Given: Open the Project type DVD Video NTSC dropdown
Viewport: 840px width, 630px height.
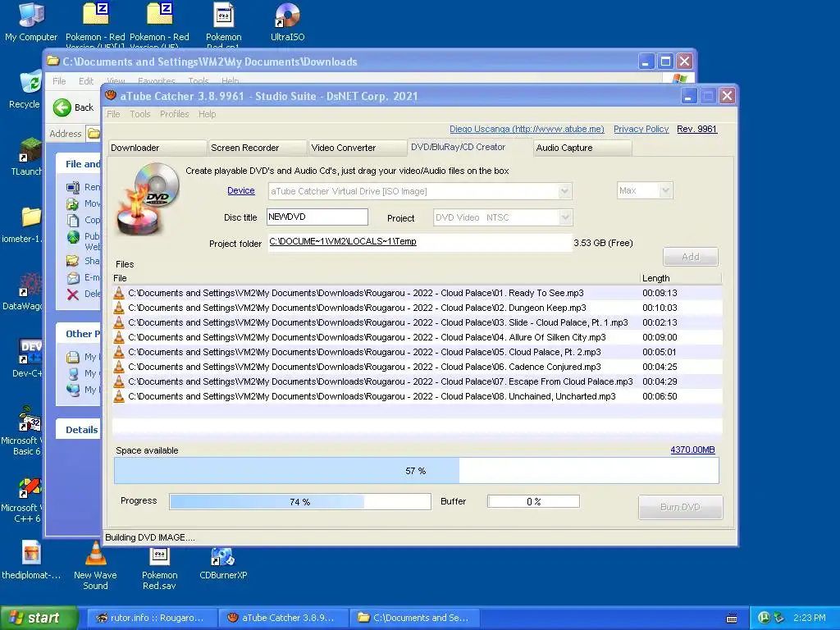Looking at the screenshot, I should pos(564,217).
